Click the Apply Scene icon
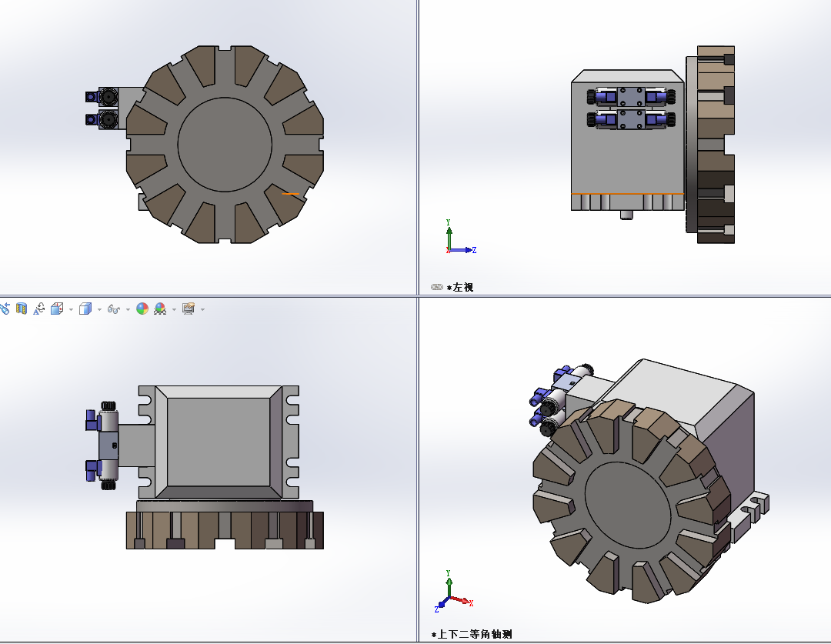Image resolution: width=831 pixels, height=644 pixels. click(160, 309)
